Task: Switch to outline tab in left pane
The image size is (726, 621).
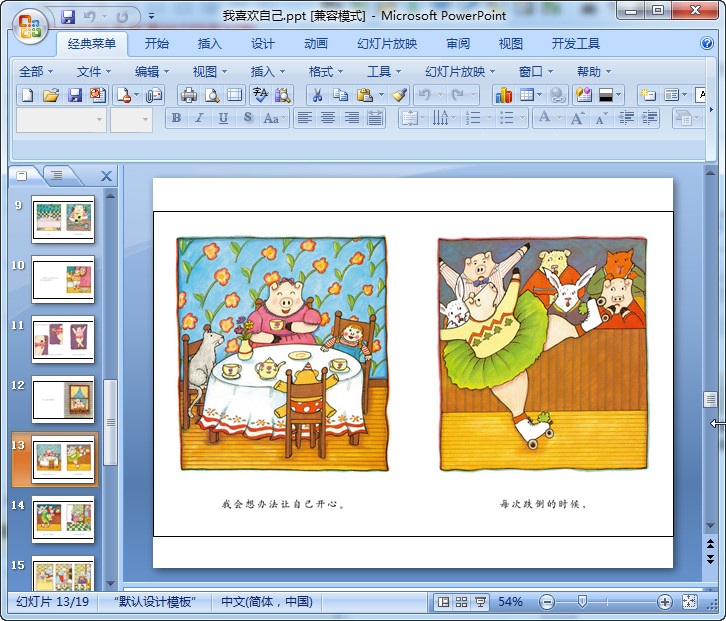Action: [x=57, y=175]
